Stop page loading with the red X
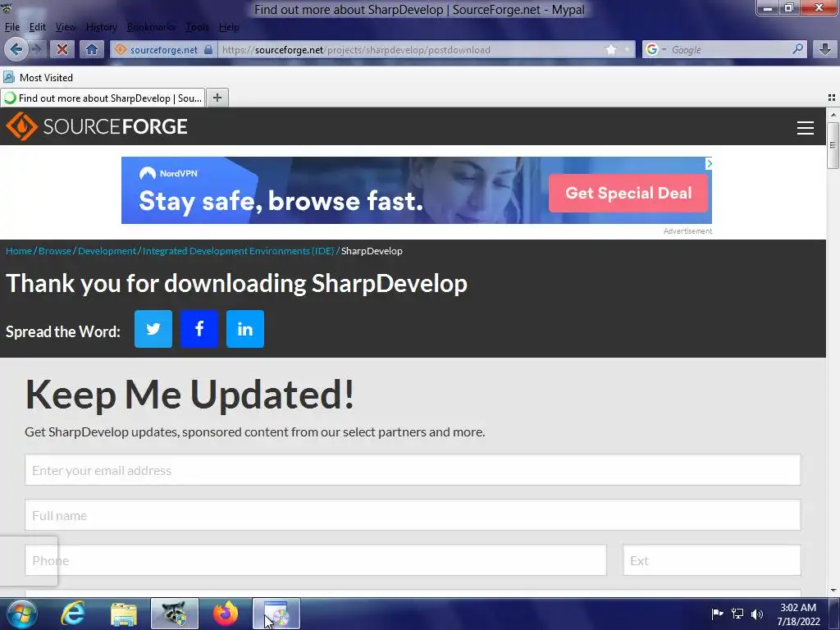 click(x=62, y=50)
